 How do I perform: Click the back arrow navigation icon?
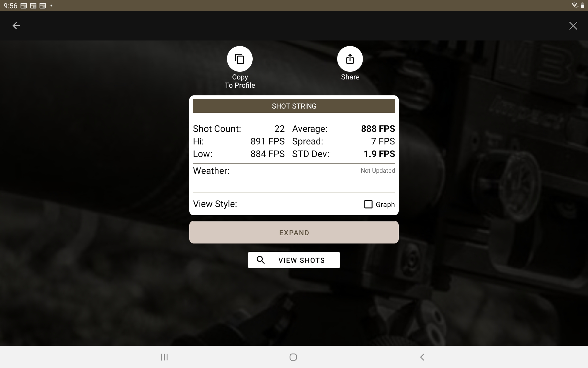tap(15, 25)
